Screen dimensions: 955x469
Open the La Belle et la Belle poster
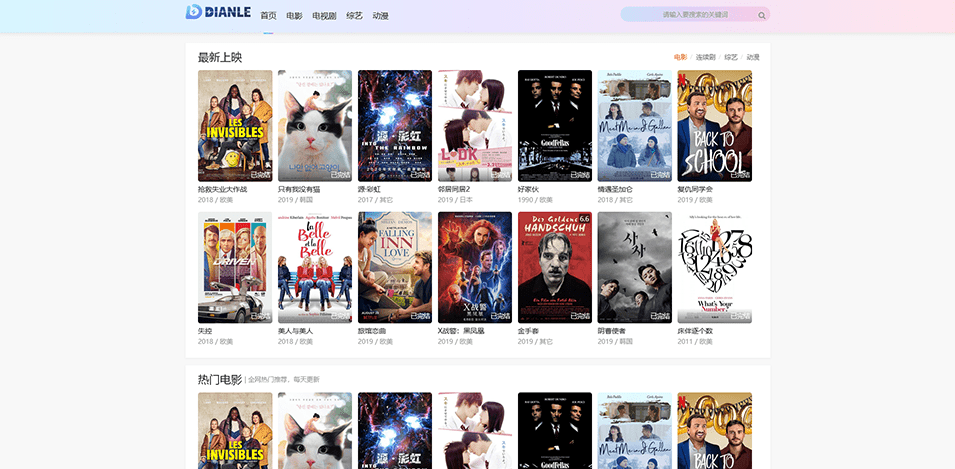[315, 267]
